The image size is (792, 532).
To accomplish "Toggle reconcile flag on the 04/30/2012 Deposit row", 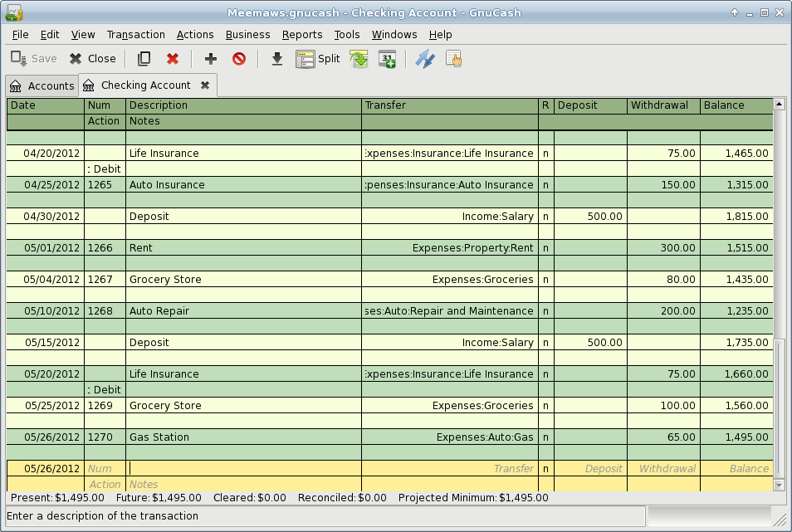I will 545,216.
